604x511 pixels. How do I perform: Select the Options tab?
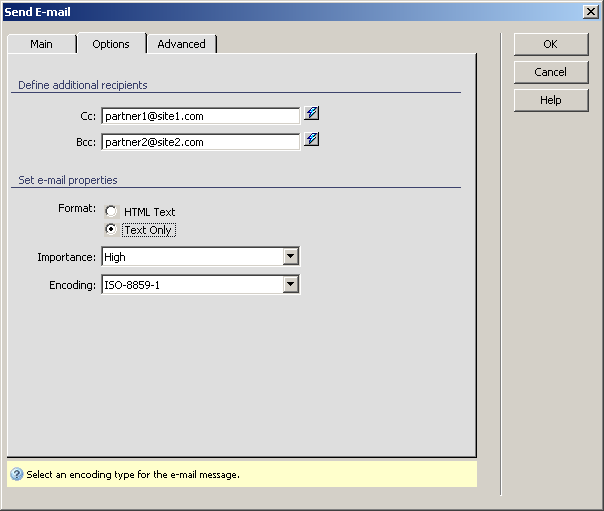(111, 44)
